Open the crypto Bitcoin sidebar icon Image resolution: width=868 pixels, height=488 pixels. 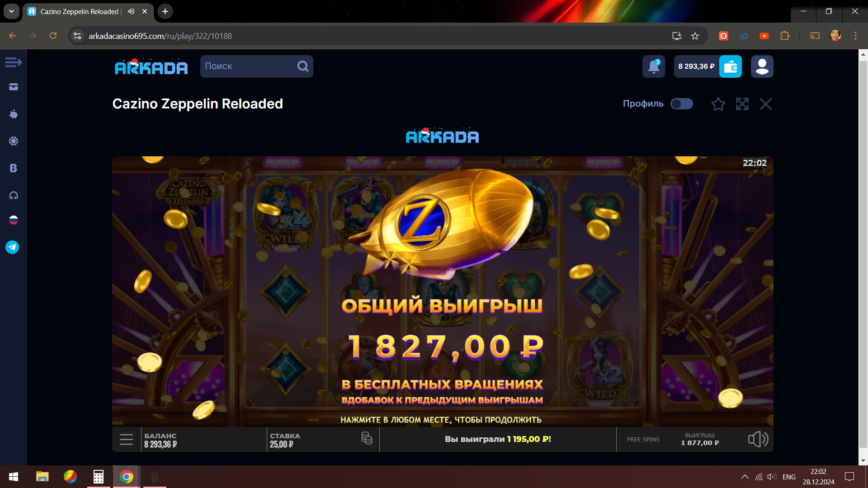(x=14, y=168)
